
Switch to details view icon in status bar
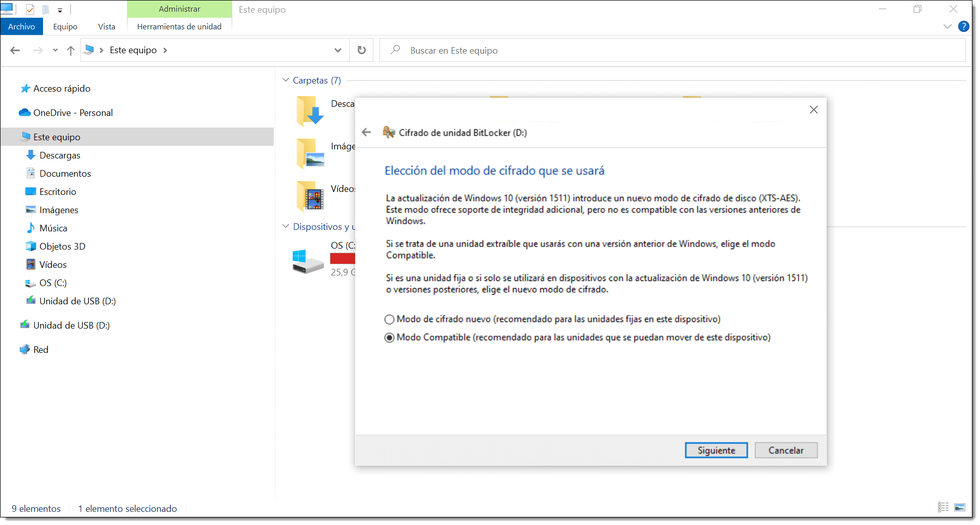tap(944, 507)
